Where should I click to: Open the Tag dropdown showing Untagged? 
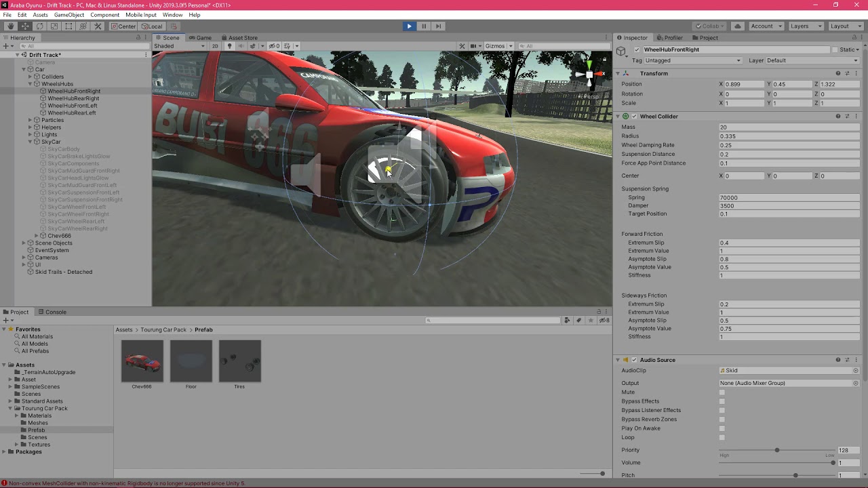pyautogui.click(x=692, y=60)
